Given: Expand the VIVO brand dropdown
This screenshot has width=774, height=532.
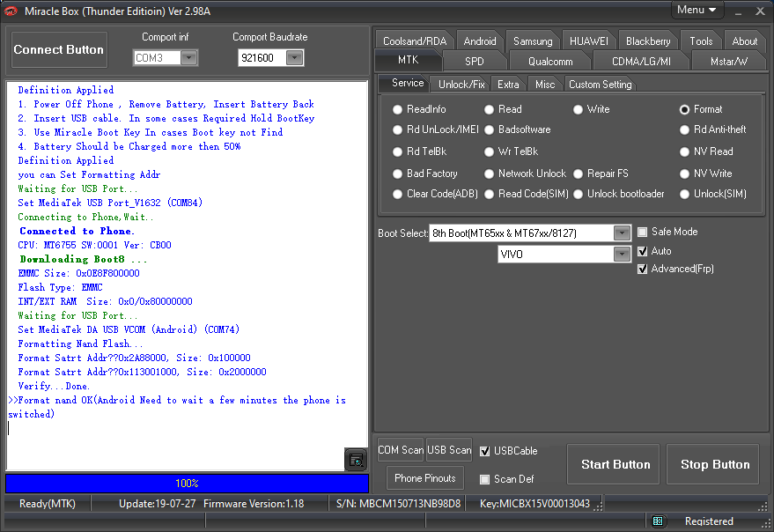Looking at the screenshot, I should (622, 255).
